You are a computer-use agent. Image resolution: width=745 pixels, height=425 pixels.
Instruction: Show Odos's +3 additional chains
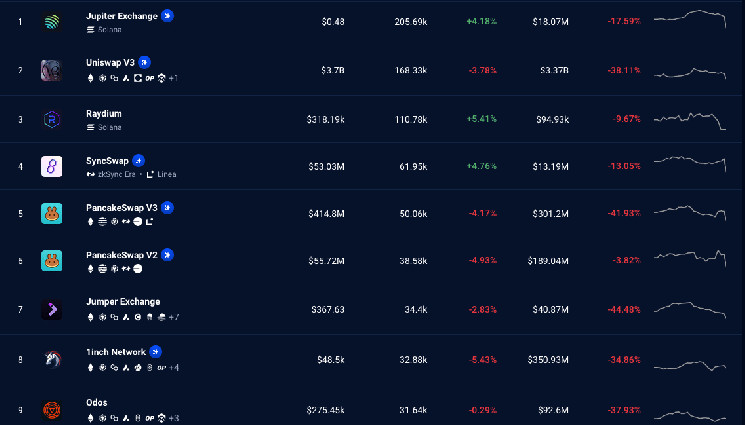173,417
